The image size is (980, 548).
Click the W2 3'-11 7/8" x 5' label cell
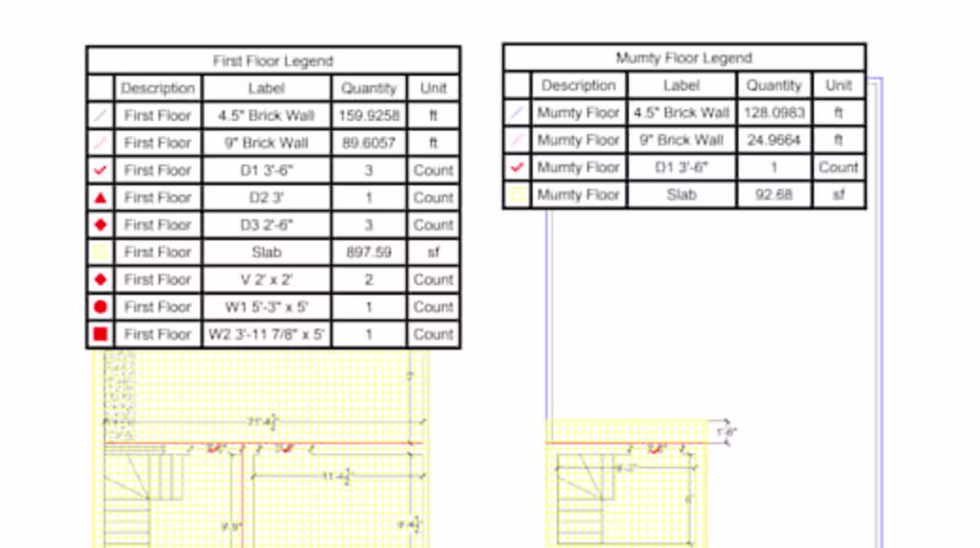coord(266,334)
